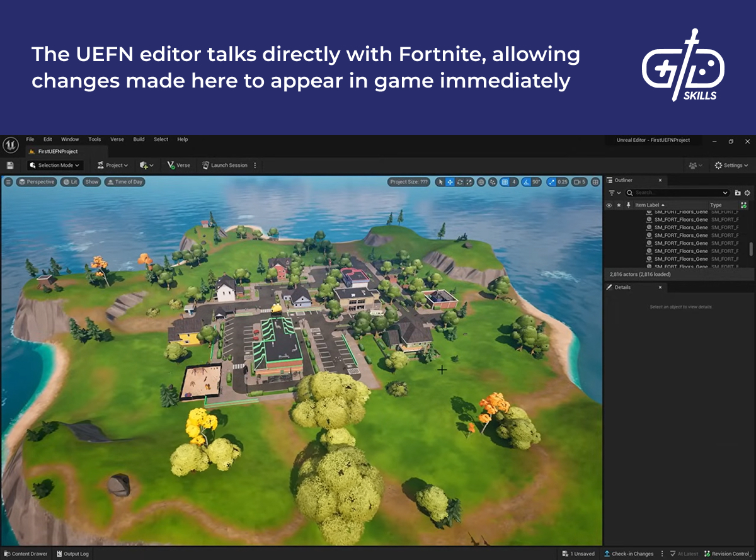Screen dimensions: 756x560
Task: Click the save icon in the main toolbar
Action: [10, 166]
